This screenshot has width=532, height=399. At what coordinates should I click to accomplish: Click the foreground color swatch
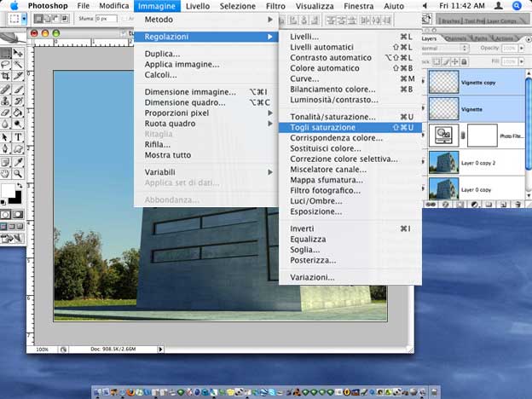(x=8, y=191)
